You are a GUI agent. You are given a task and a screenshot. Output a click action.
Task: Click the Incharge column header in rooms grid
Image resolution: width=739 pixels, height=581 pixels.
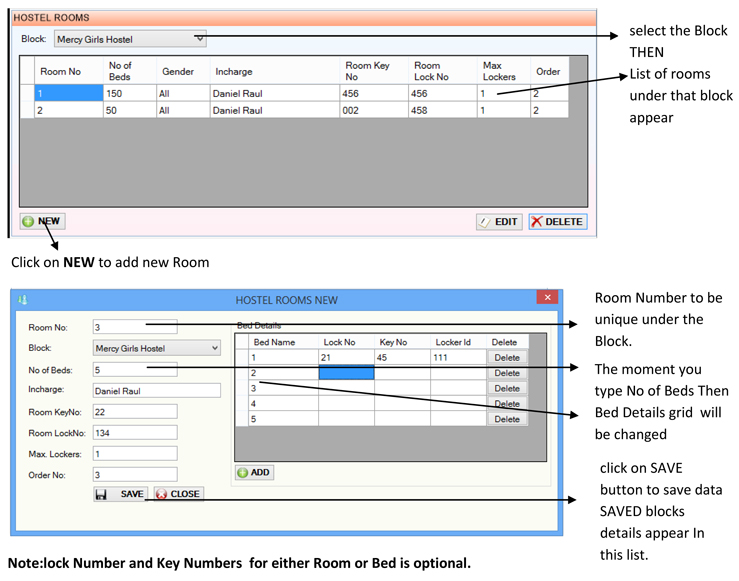pos(275,71)
